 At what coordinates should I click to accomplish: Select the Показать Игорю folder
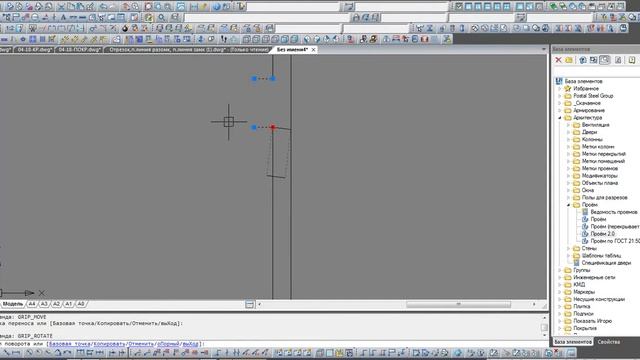tap(593, 321)
